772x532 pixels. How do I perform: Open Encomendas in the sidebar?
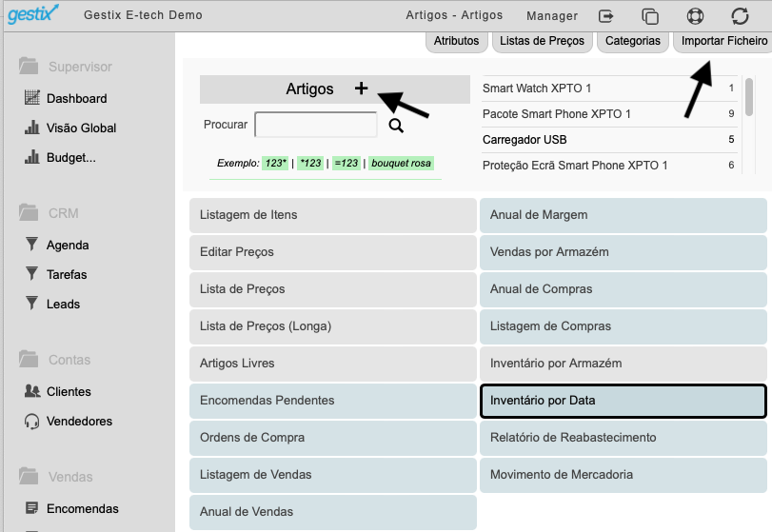83,509
